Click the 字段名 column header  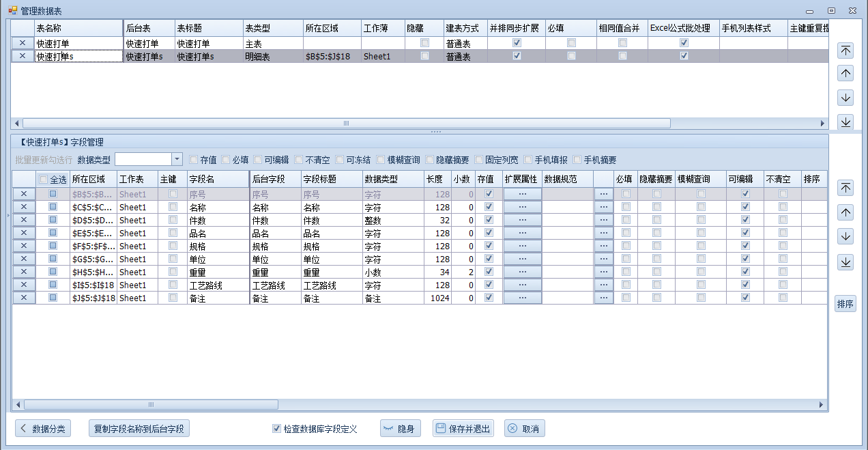pos(217,179)
